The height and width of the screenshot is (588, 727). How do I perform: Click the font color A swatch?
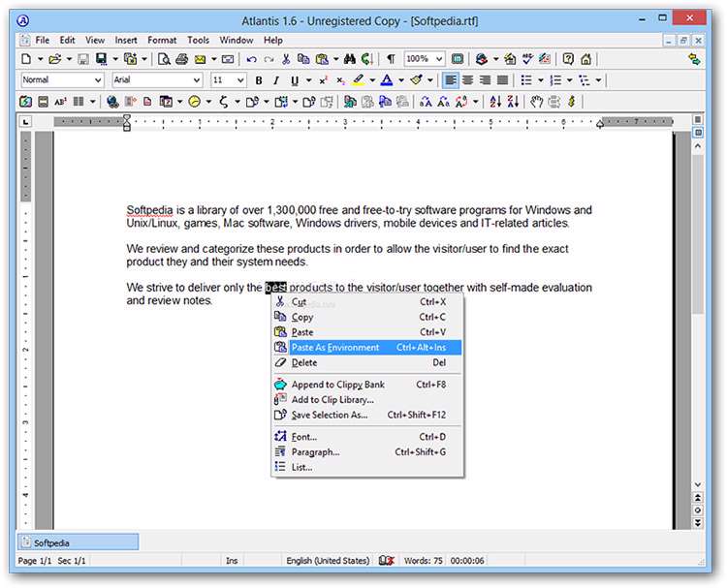pos(387,80)
